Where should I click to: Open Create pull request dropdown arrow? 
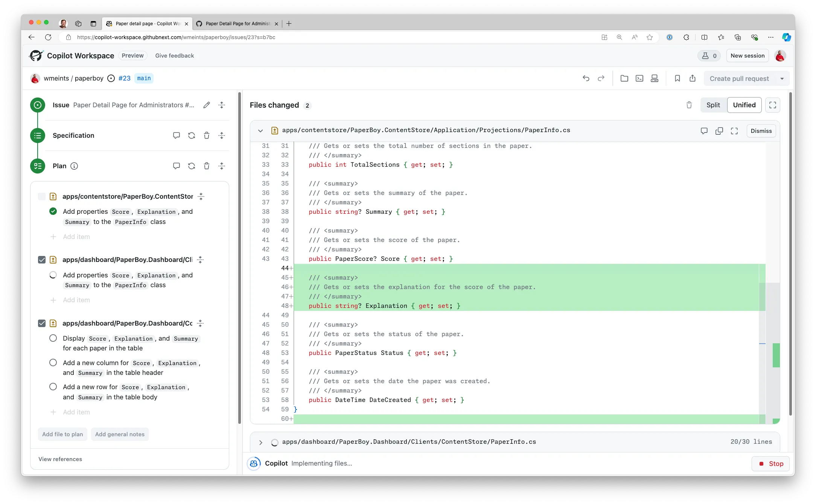[x=782, y=79]
